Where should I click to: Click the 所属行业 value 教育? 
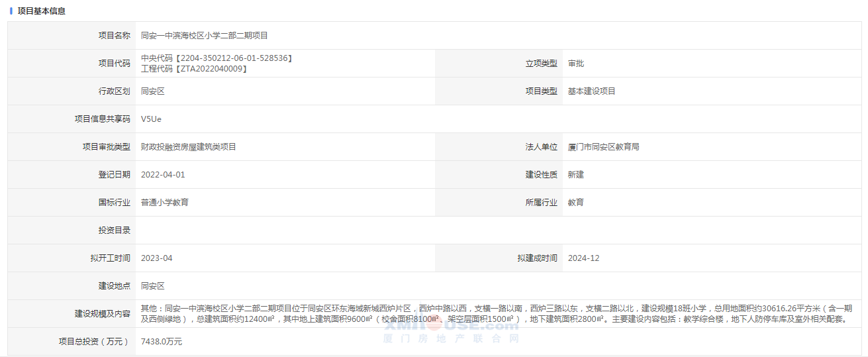click(576, 203)
